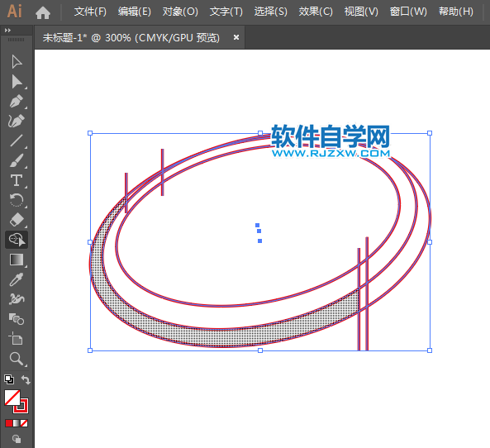
Task: Apply solid Color mode button
Action: click(x=9, y=423)
